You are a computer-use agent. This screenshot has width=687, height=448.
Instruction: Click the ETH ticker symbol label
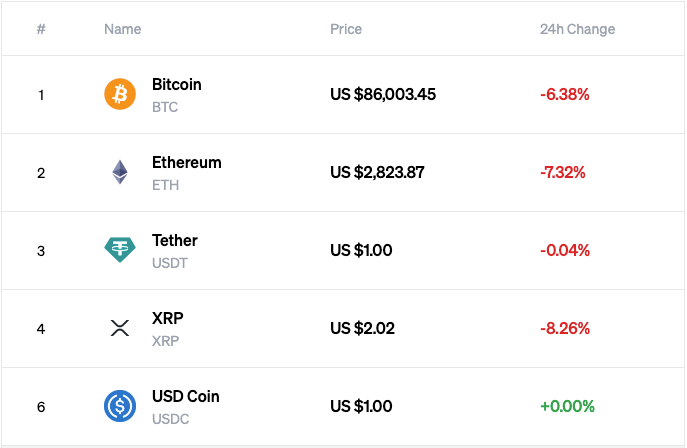[165, 185]
